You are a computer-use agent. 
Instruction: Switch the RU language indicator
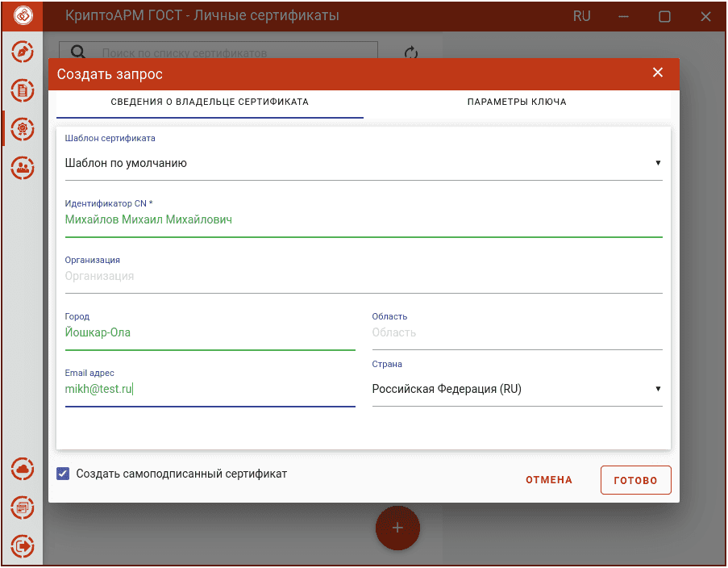click(x=581, y=16)
